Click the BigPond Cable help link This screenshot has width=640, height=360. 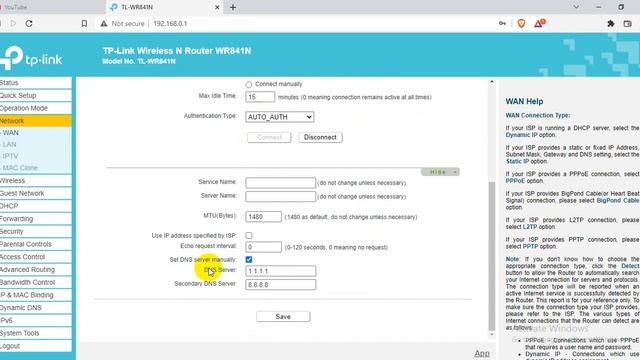pyautogui.click(x=618, y=201)
